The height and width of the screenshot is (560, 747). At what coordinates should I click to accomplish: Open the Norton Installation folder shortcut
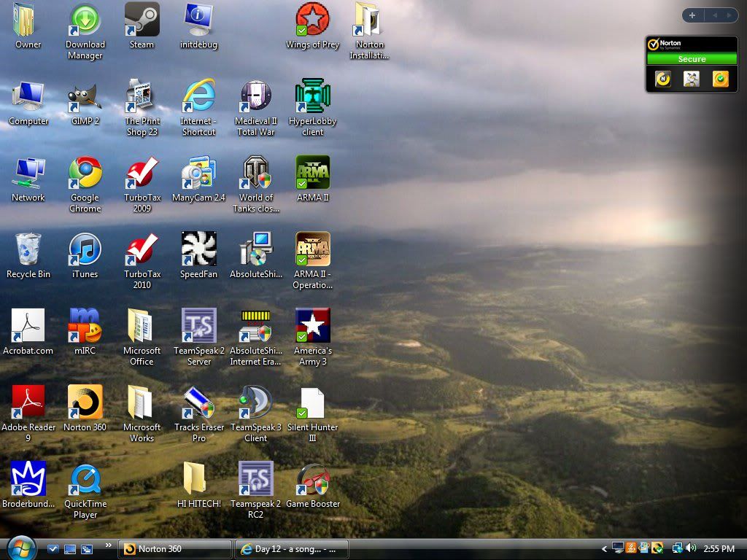click(368, 20)
